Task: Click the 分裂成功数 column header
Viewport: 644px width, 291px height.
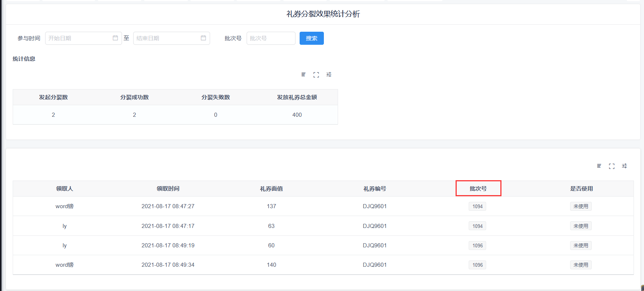Action: (x=134, y=97)
